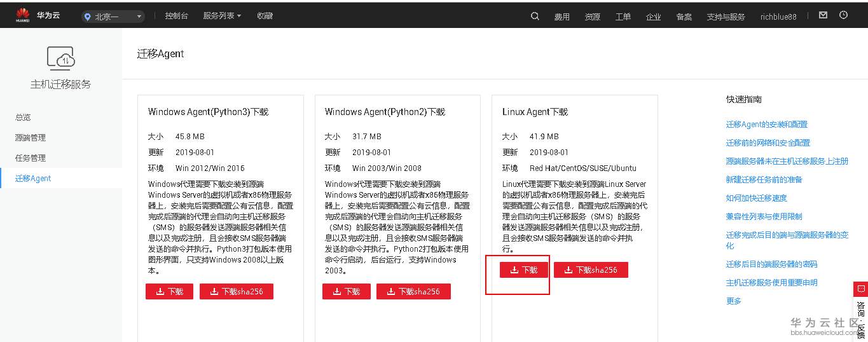Open the 费用 menu
This screenshot has height=342, width=868.
click(562, 17)
